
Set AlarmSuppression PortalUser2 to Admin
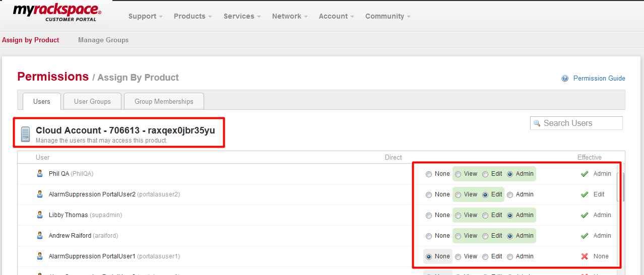(x=510, y=195)
